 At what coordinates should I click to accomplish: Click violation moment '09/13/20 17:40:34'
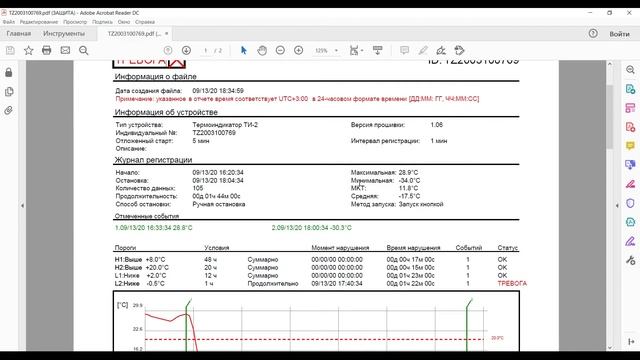[x=337, y=283]
